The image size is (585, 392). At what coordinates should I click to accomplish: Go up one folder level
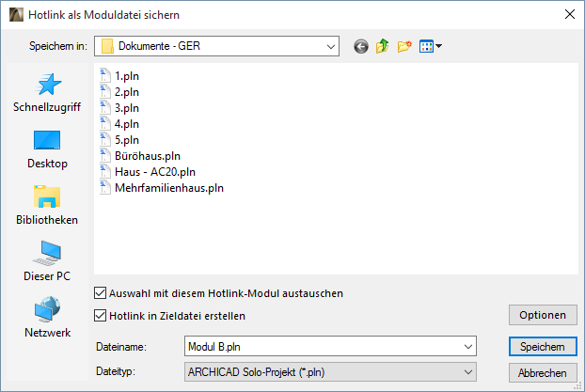coord(383,46)
